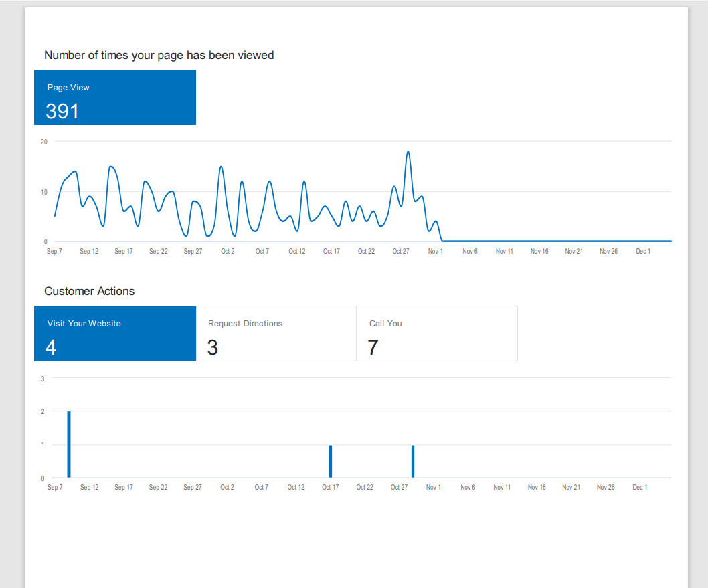Viewport: 708px width, 588px height.
Task: Click the 'Customer Actions' heading
Action: point(90,291)
